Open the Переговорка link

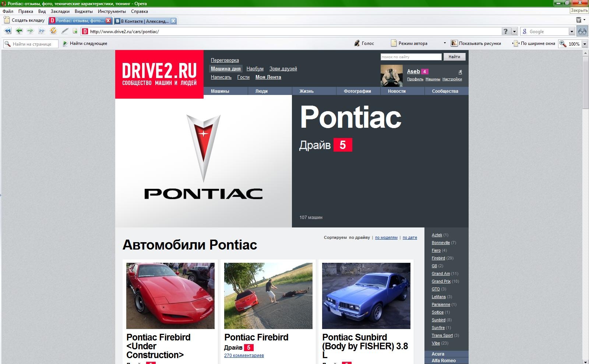[225, 60]
